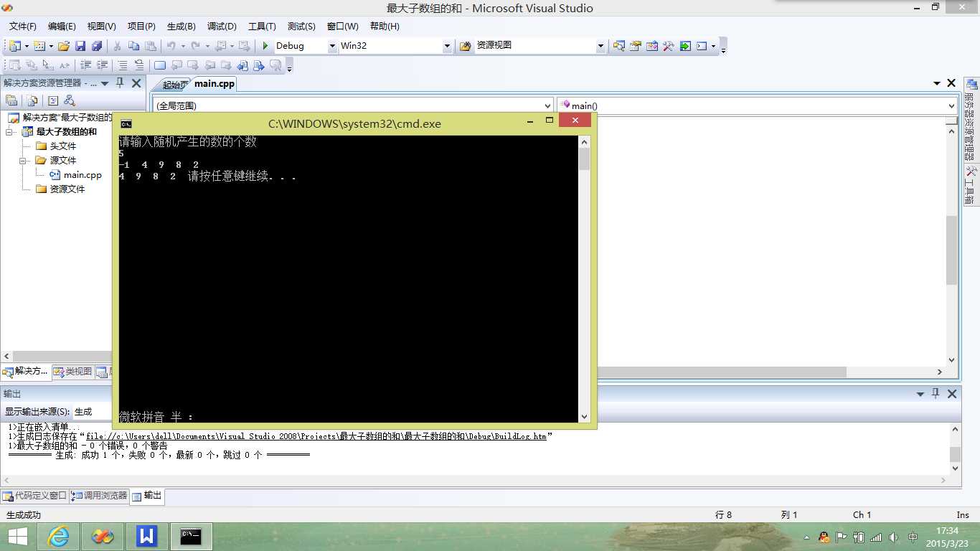
Task: Collapse the 最大子数组的和 project node
Action: [x=10, y=132]
